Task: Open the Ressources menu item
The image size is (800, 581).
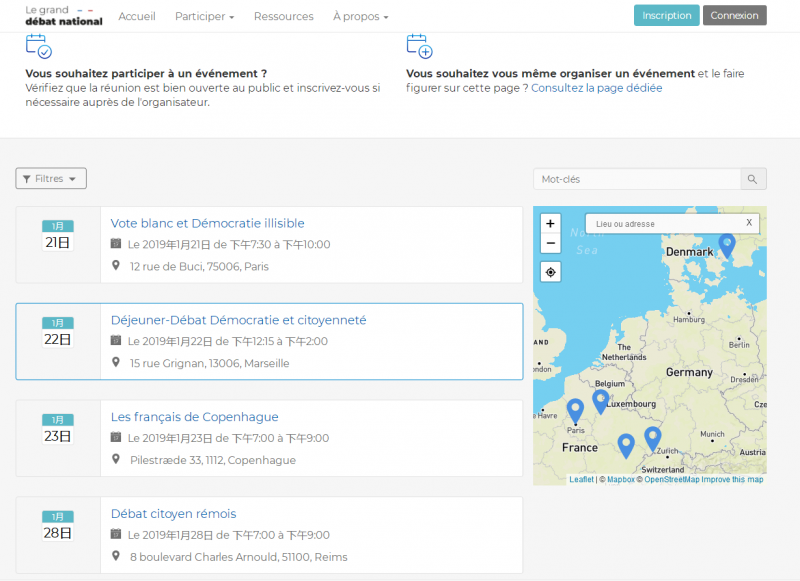Action: [283, 16]
